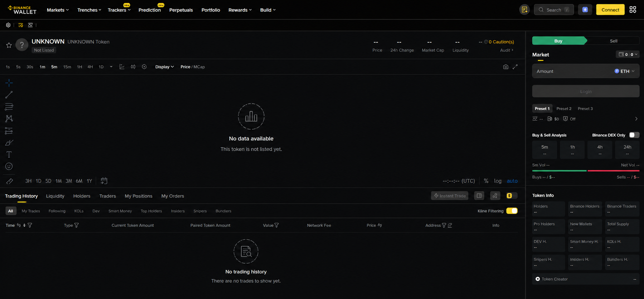The height and width of the screenshot is (299, 644).
Task: Switch to the Liquidity tab
Action: 55,196
